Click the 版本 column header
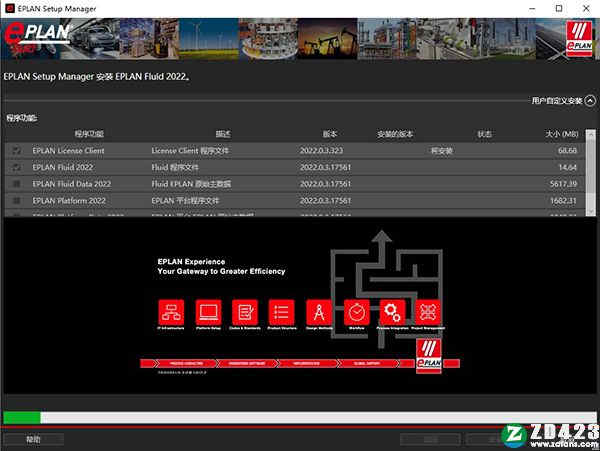600x451 pixels. point(329,134)
